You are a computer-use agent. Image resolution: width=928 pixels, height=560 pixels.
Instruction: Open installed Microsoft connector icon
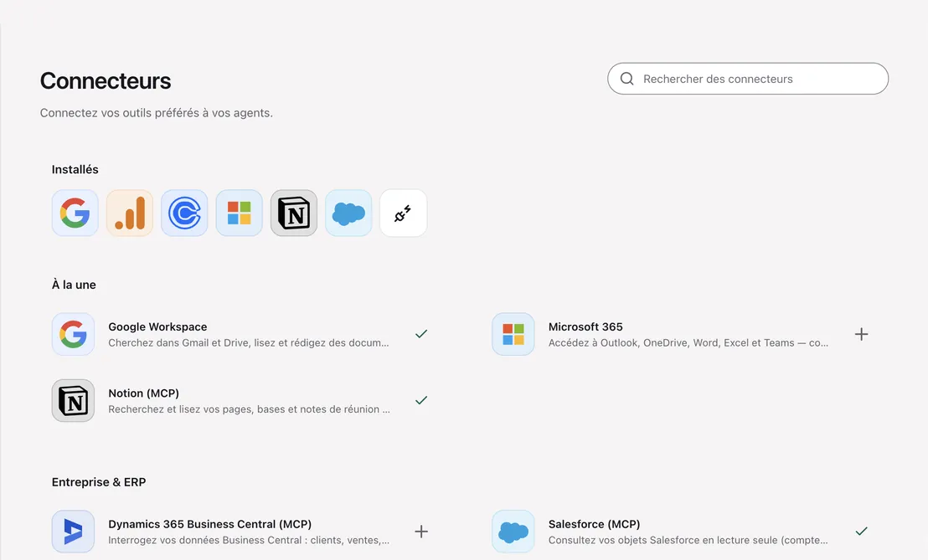click(239, 213)
